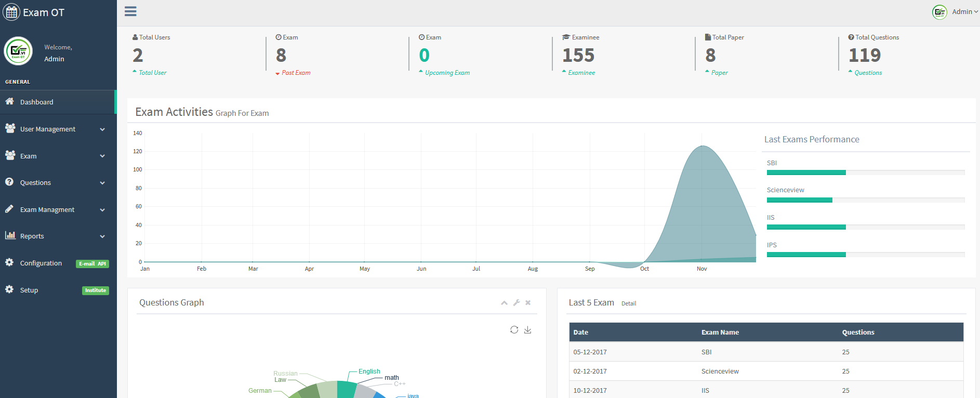
Task: Click the Dashboard home icon
Action: click(x=9, y=101)
